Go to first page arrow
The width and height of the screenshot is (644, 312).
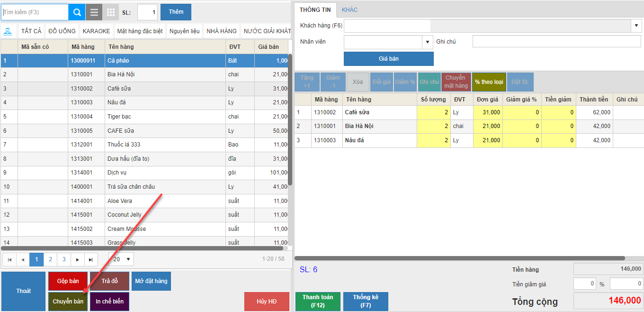pyautogui.click(x=9, y=260)
